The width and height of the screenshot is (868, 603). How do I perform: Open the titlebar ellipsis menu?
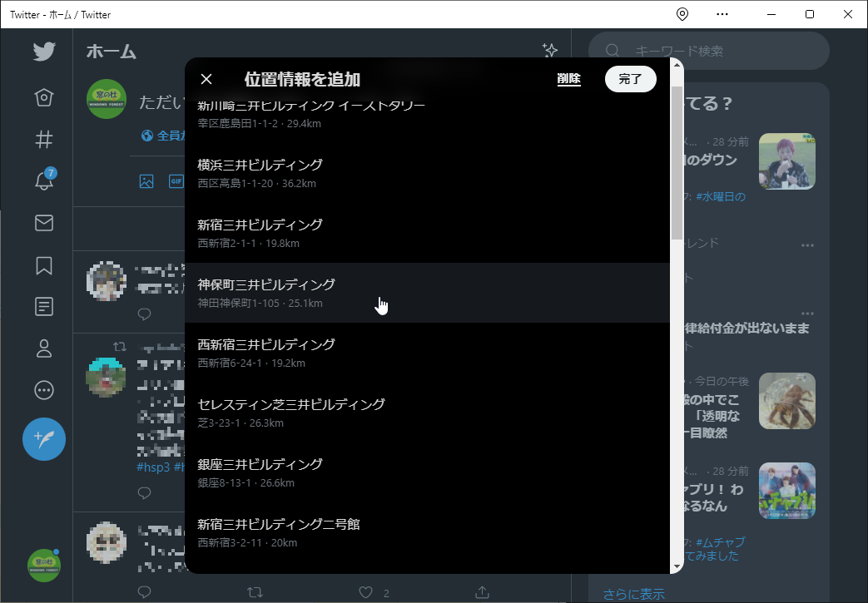tap(721, 14)
